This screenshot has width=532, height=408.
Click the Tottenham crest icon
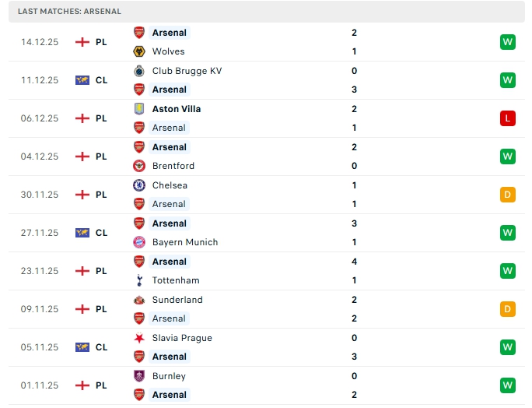[x=139, y=280]
